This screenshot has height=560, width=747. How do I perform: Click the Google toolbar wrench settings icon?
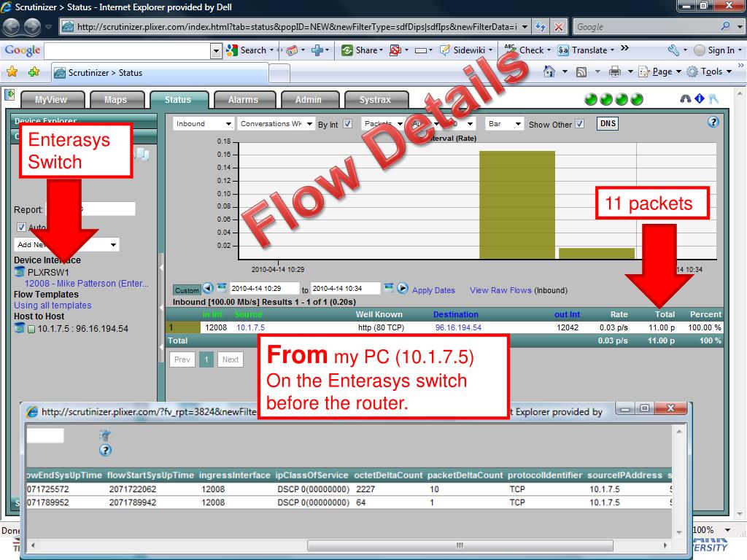pos(673,50)
